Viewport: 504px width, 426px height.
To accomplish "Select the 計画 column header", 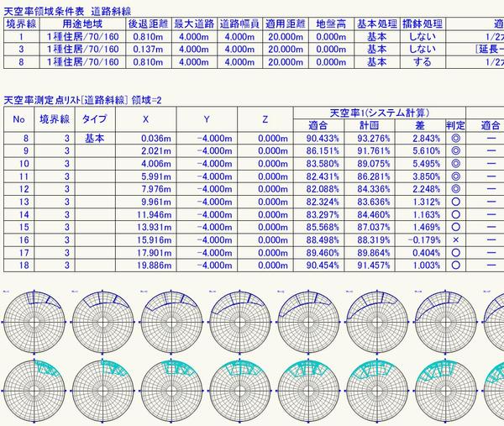I will click(x=370, y=125).
